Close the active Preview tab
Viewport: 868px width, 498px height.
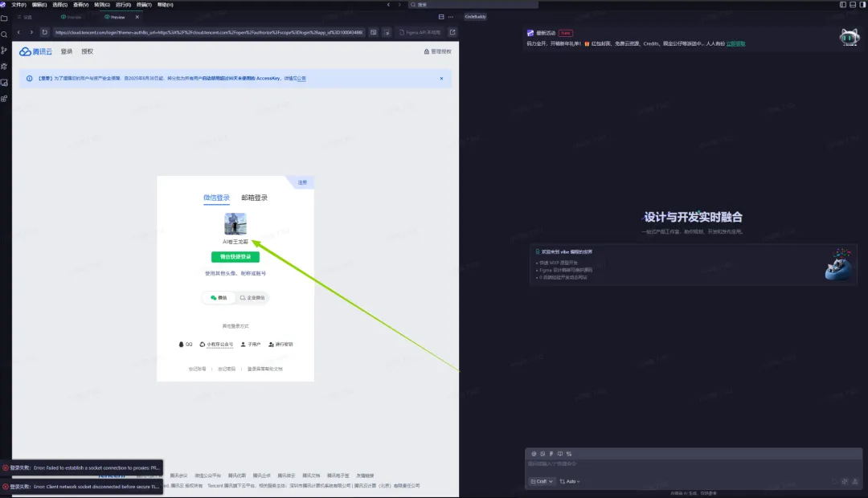[137, 17]
